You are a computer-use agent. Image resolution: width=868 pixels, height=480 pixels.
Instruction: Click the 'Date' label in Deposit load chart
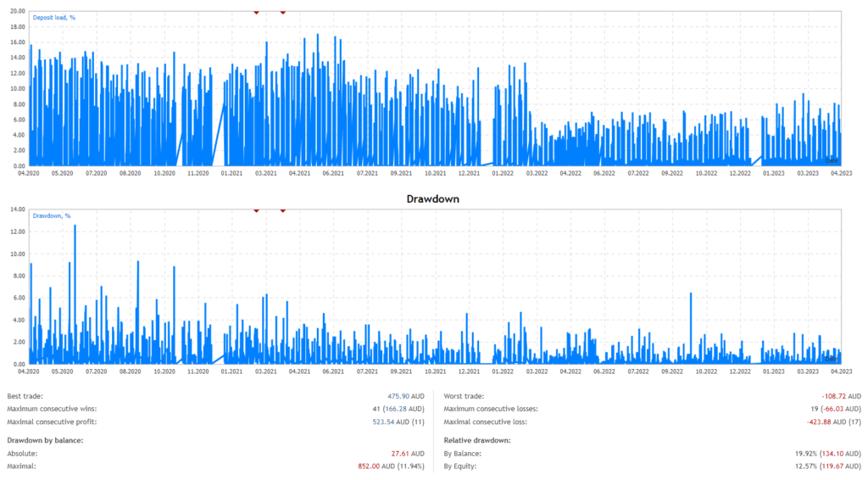[x=832, y=159]
